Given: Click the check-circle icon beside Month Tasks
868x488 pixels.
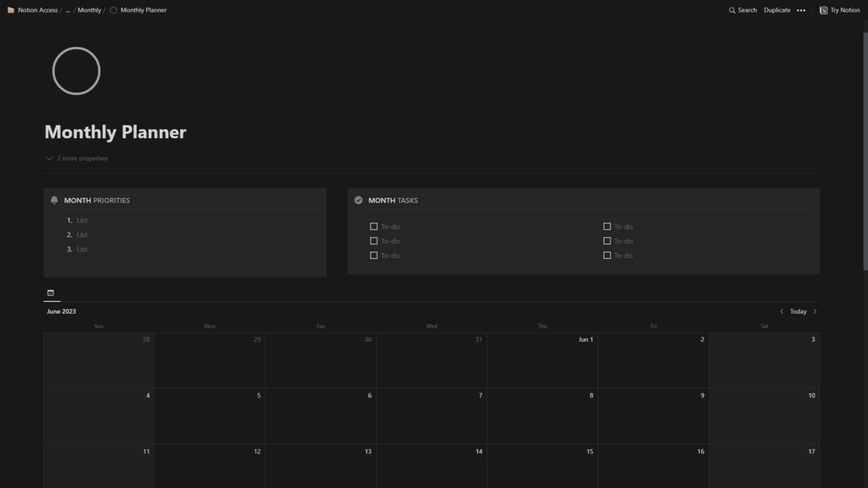Looking at the screenshot, I should coord(358,200).
